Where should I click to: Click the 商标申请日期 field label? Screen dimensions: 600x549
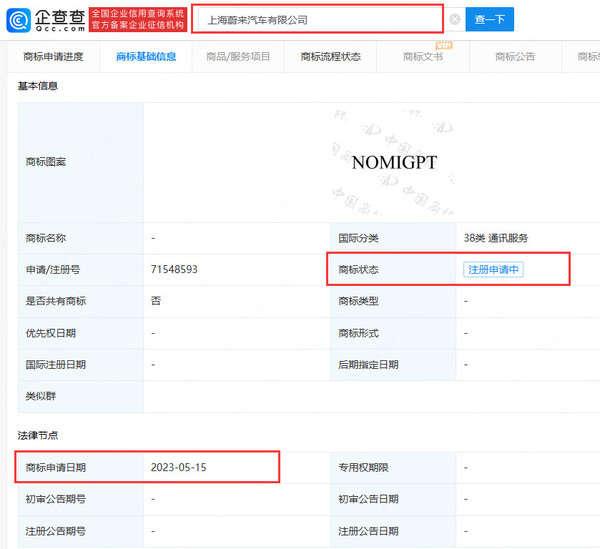55,468
